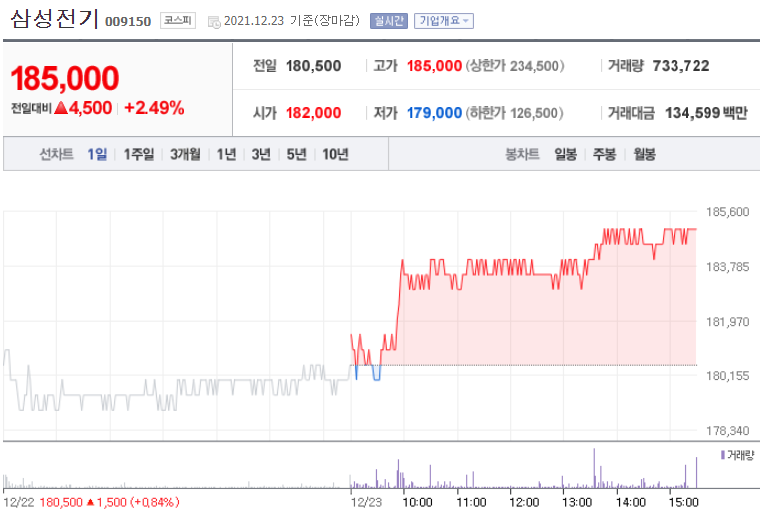Click the 고가 value 185,000
Screen dimensions: 760x530
434,66
